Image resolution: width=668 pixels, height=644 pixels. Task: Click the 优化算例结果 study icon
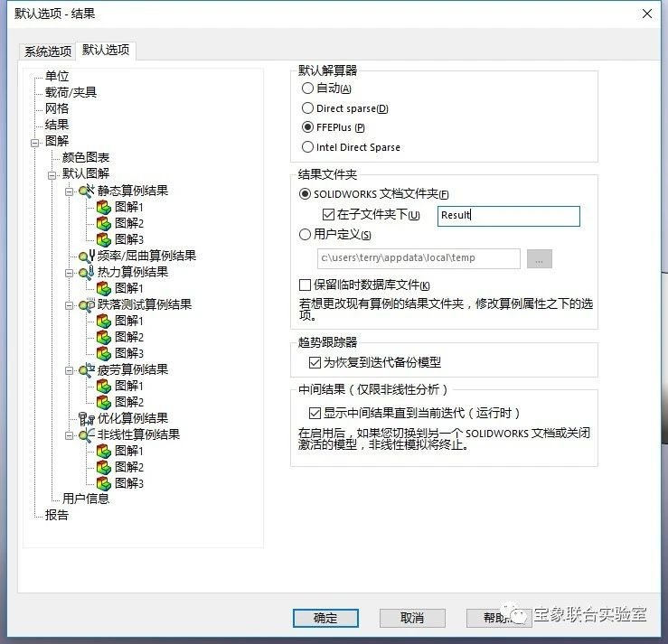tap(87, 419)
